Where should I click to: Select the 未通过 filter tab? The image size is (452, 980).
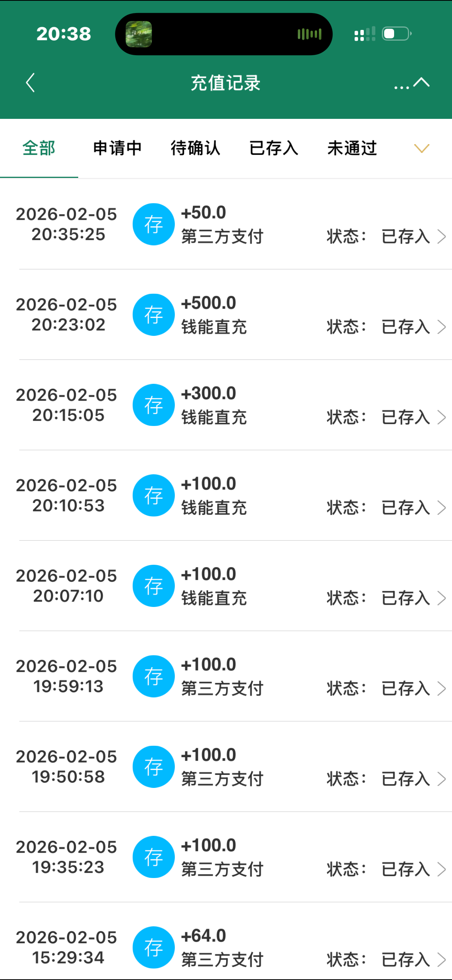352,148
